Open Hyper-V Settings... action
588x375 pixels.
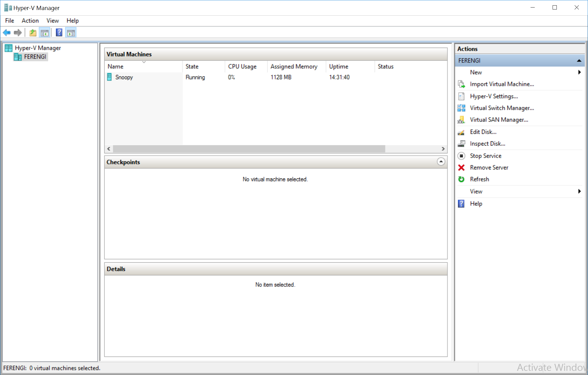click(x=494, y=96)
